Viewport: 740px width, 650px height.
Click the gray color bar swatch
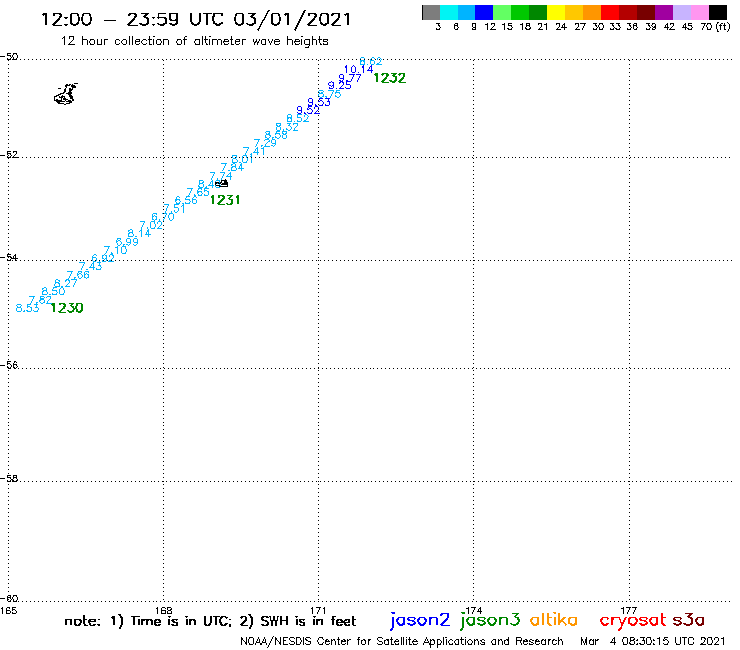tap(431, 12)
